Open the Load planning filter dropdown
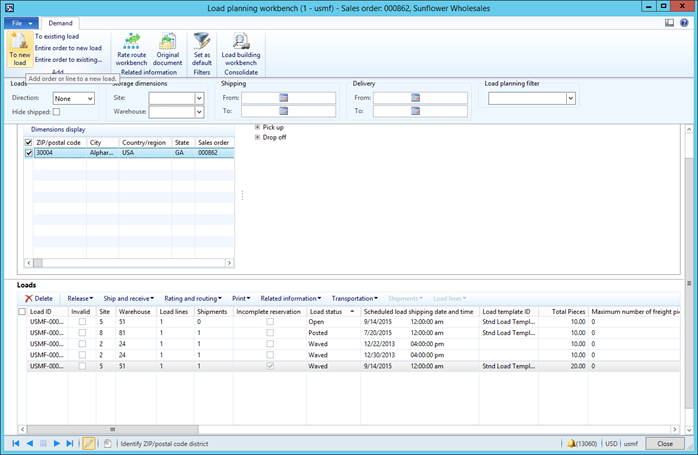 coord(571,98)
